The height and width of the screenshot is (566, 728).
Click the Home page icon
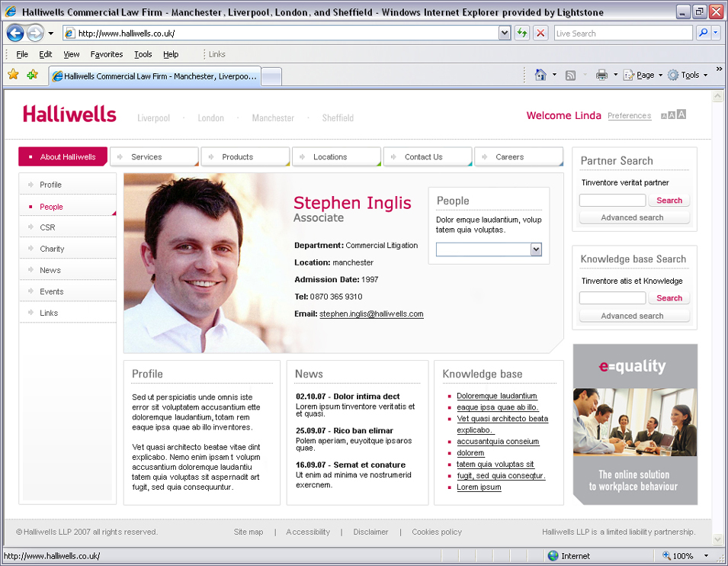[540, 75]
